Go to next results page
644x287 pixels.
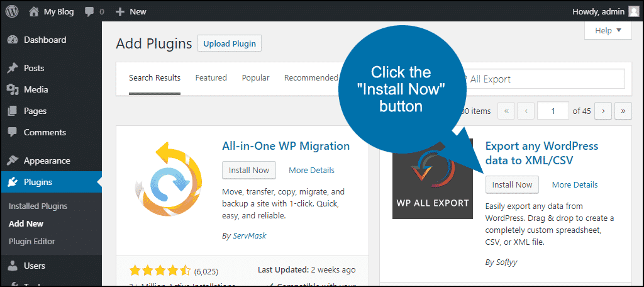[x=603, y=111]
